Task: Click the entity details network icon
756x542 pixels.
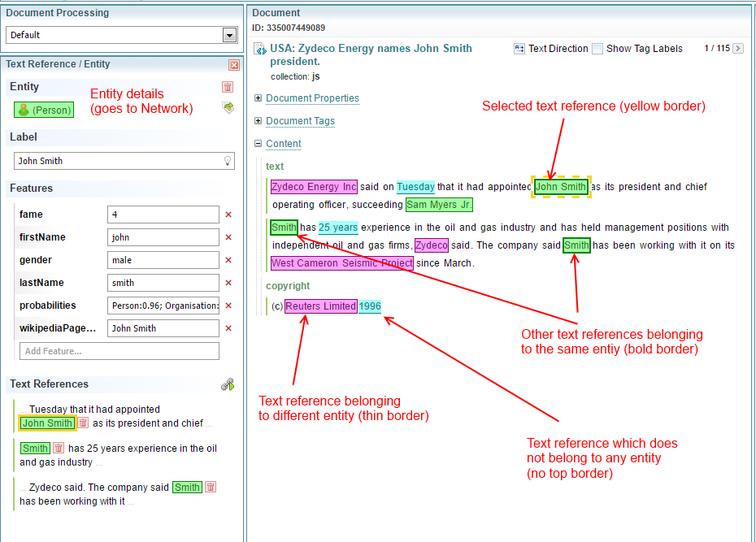Action: coord(228,107)
